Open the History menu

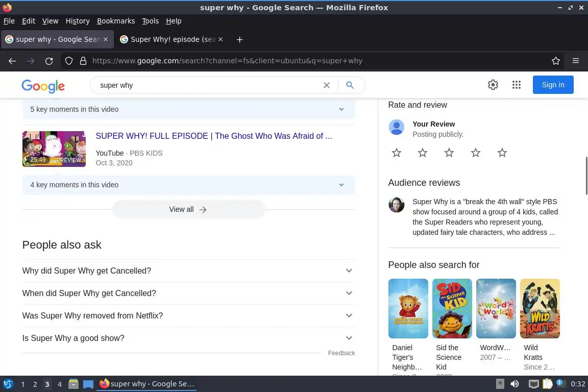coord(78,21)
